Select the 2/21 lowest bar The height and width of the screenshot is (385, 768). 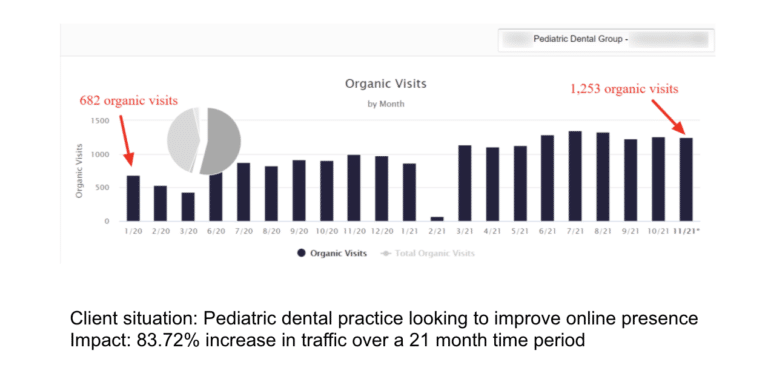437,219
